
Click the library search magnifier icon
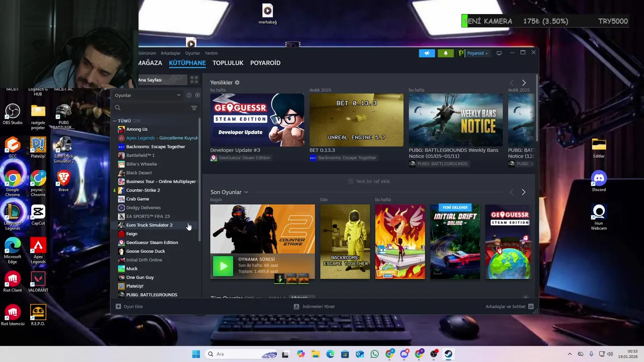118,108
